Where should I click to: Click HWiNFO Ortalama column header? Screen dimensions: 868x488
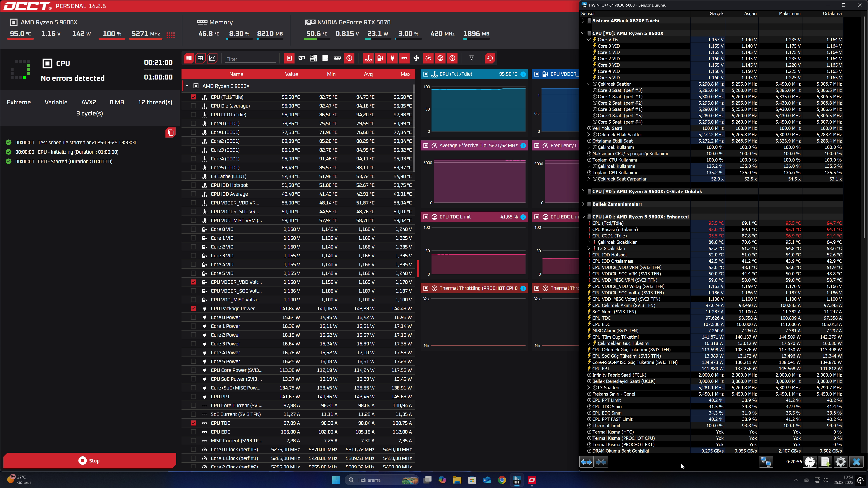[x=832, y=14]
